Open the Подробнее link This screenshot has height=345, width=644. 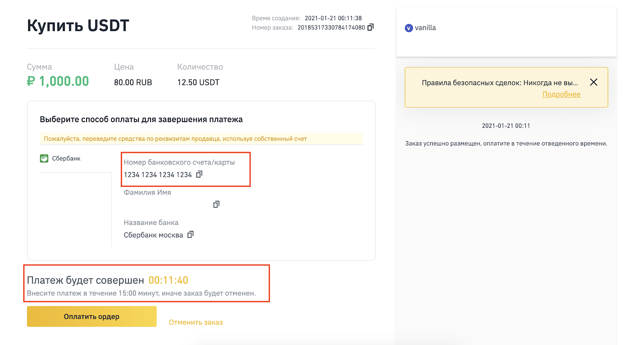(561, 94)
